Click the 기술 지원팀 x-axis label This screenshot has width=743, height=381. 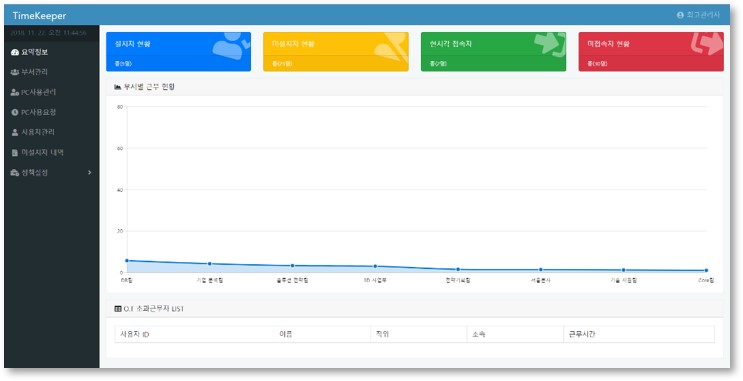(623, 281)
